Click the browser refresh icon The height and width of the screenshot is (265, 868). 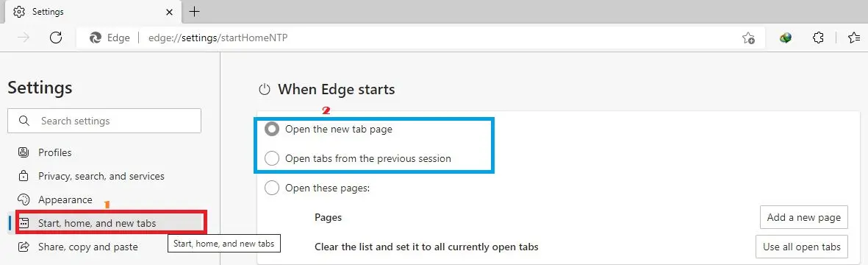click(x=55, y=38)
